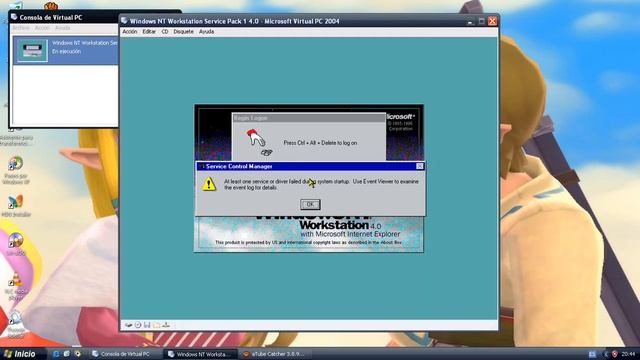The image size is (640, 360).
Task: Open the Editar menu in the Windows NT window
Action: point(149,31)
